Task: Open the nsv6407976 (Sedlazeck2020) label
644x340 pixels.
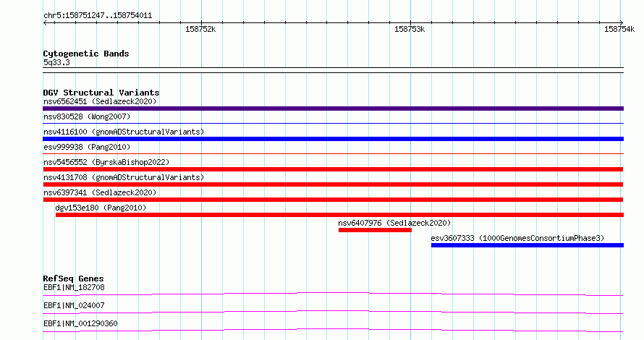Action: point(394,223)
